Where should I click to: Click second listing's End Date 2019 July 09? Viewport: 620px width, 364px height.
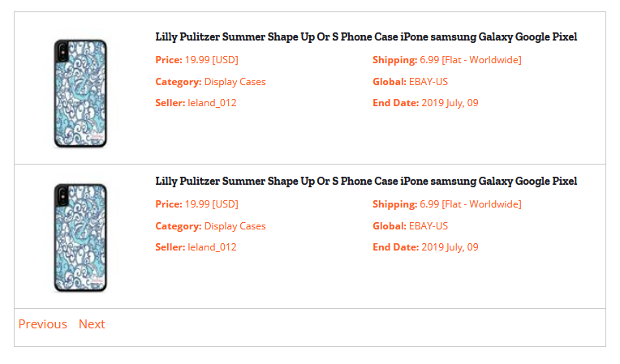click(x=425, y=247)
